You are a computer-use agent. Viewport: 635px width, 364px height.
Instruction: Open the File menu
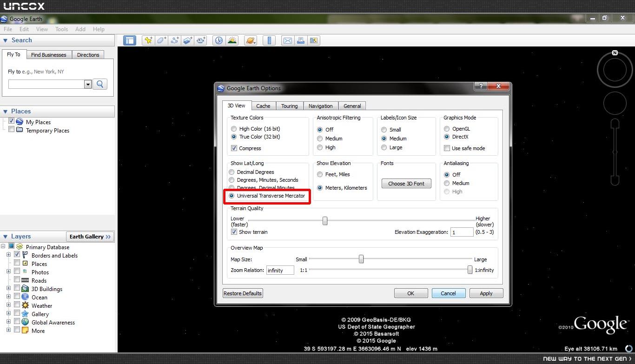click(8, 29)
